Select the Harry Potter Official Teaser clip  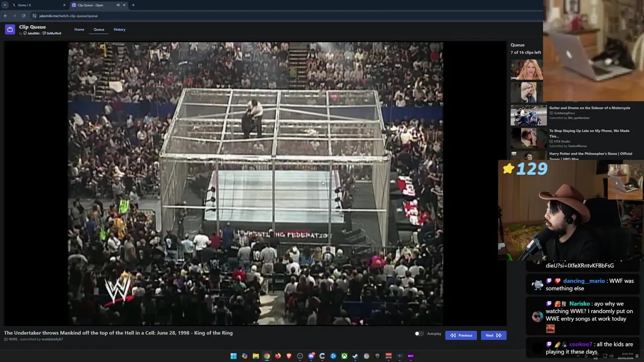click(x=591, y=156)
